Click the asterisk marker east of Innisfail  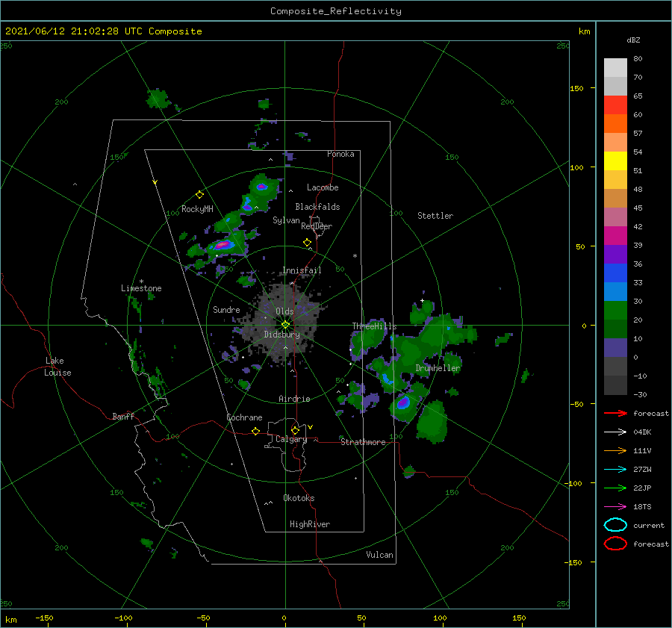click(x=355, y=256)
